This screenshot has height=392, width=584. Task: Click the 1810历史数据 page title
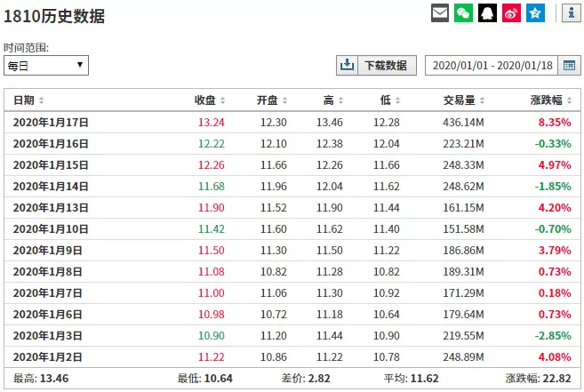[54, 16]
